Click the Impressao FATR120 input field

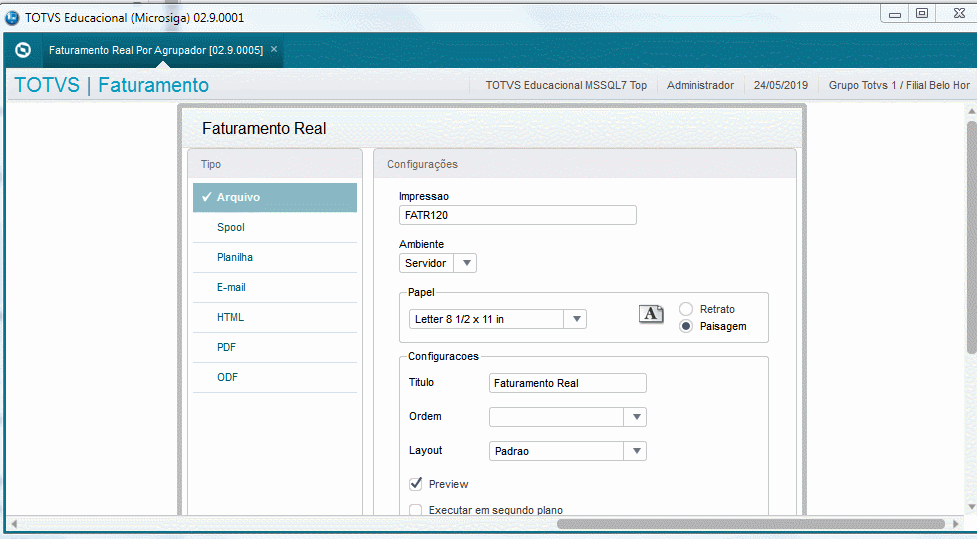point(518,215)
